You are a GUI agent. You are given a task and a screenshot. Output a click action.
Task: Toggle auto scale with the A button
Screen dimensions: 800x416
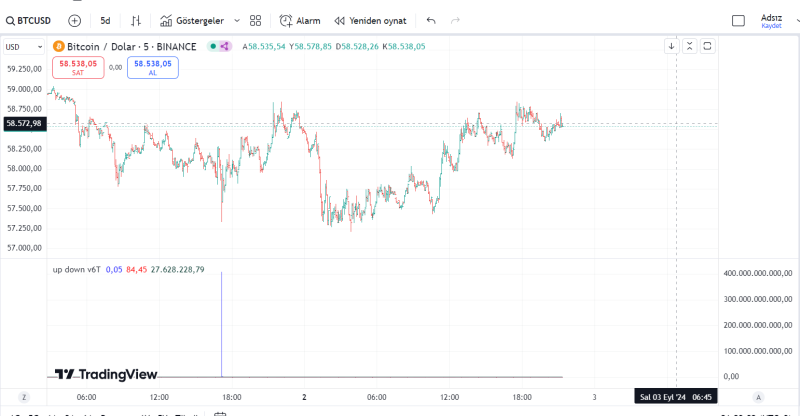[759, 397]
